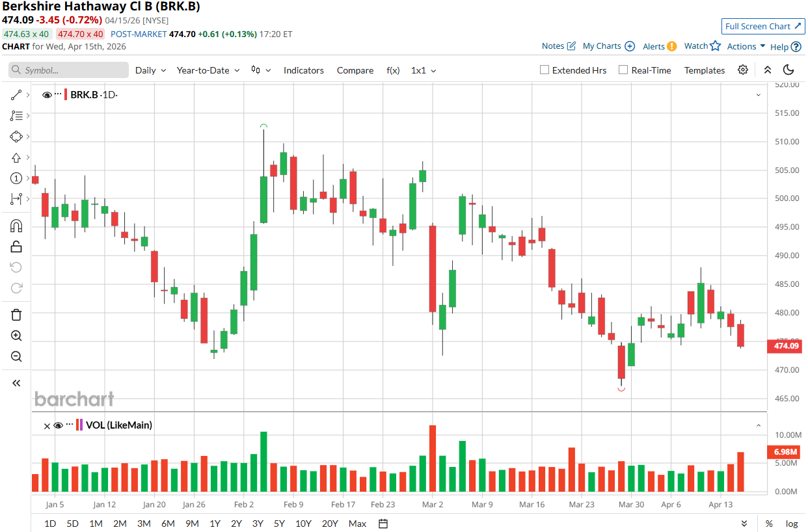Screen dimensions: 808x532
Task: Open the Actions dropdown
Action: [x=746, y=46]
